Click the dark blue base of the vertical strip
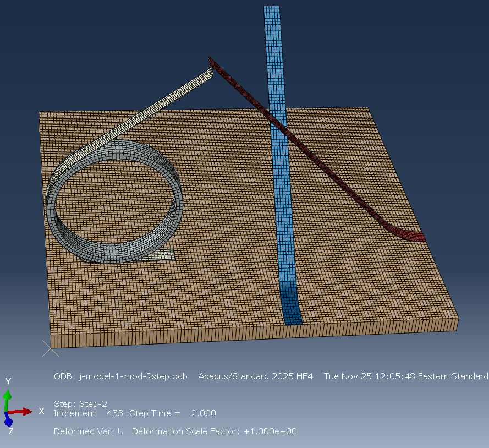Screen dimensions: 489x448 (x=292, y=308)
